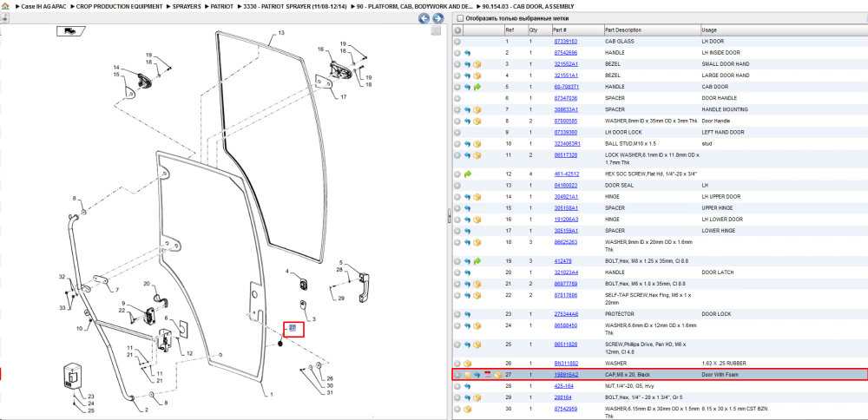Click the panel toggle icon below home
Image resolution: width=868 pixels, height=420 pixels.
4,17
